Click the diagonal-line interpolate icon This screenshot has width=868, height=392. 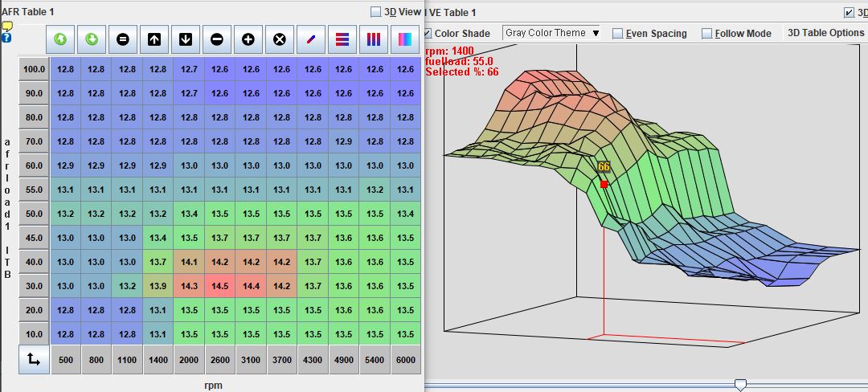click(x=311, y=39)
